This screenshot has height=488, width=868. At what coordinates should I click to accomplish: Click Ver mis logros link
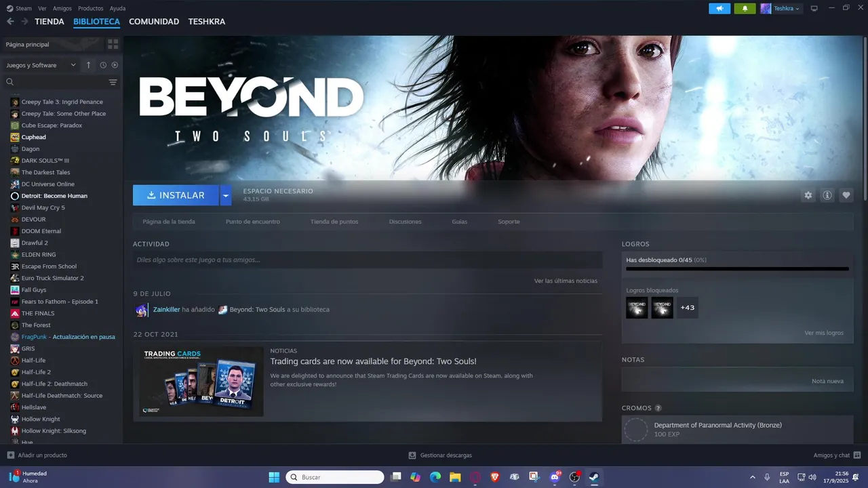[x=824, y=333]
